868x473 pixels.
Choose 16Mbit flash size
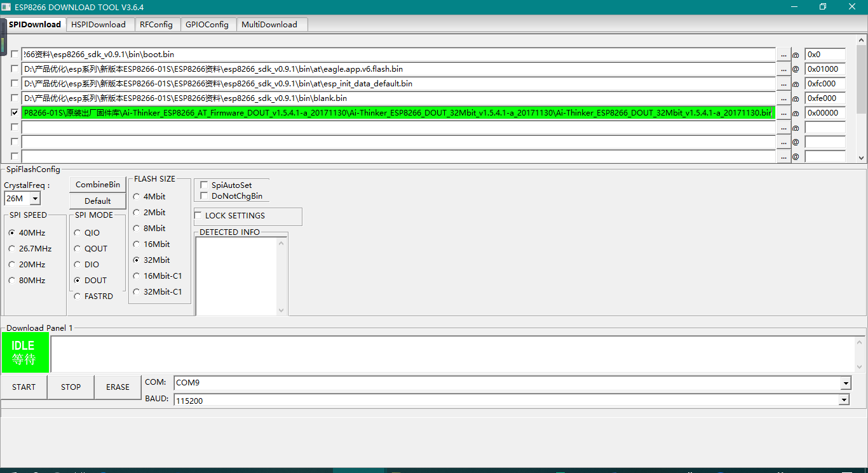(x=137, y=244)
